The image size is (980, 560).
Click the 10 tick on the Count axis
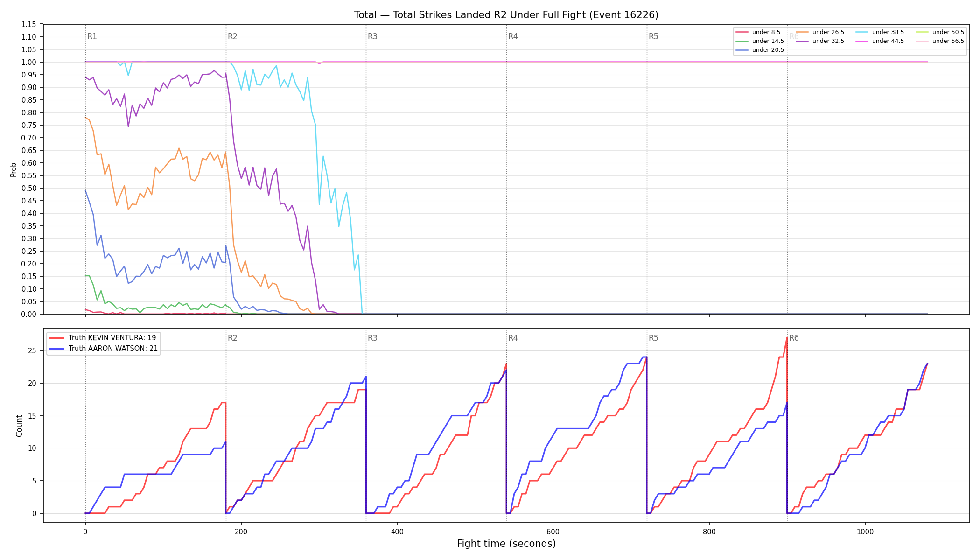(x=33, y=448)
